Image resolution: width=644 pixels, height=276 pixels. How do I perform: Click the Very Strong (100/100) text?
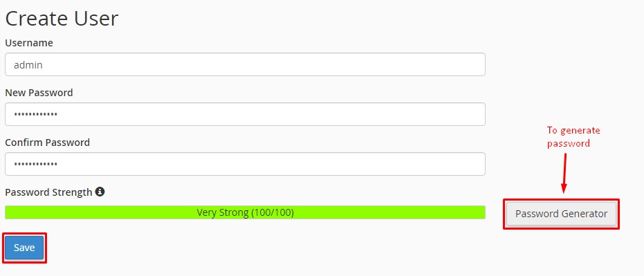point(245,213)
